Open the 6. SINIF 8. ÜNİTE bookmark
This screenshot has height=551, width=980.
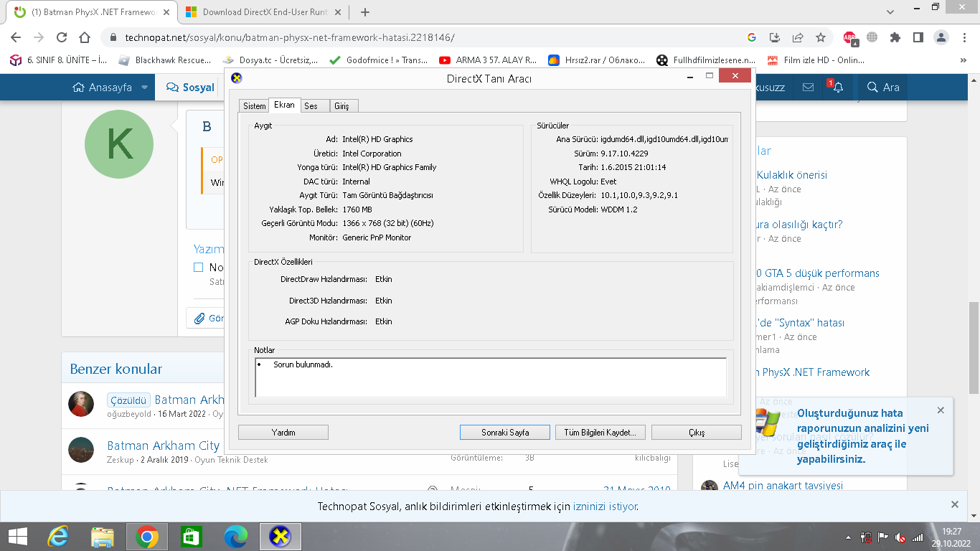coord(59,60)
